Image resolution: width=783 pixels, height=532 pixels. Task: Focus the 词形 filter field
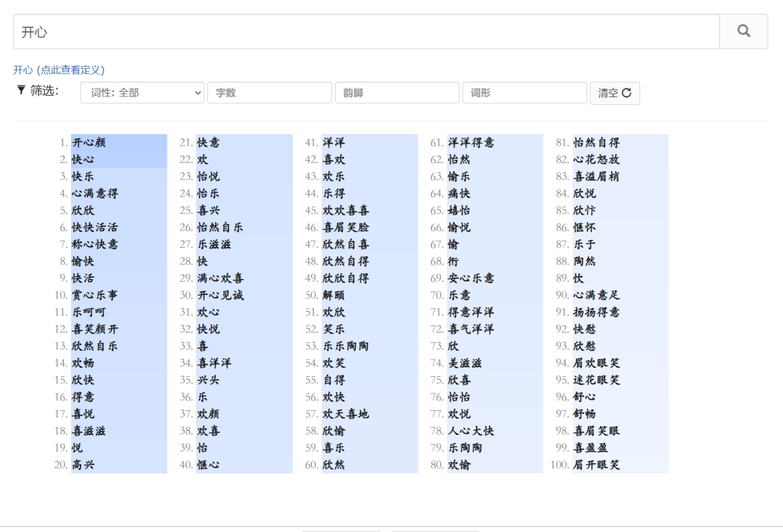coord(525,93)
